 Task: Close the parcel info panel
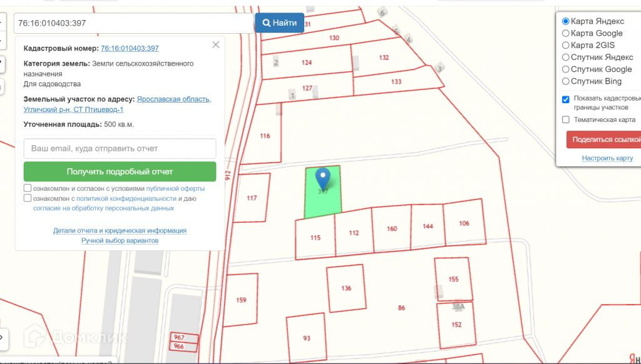click(x=216, y=45)
